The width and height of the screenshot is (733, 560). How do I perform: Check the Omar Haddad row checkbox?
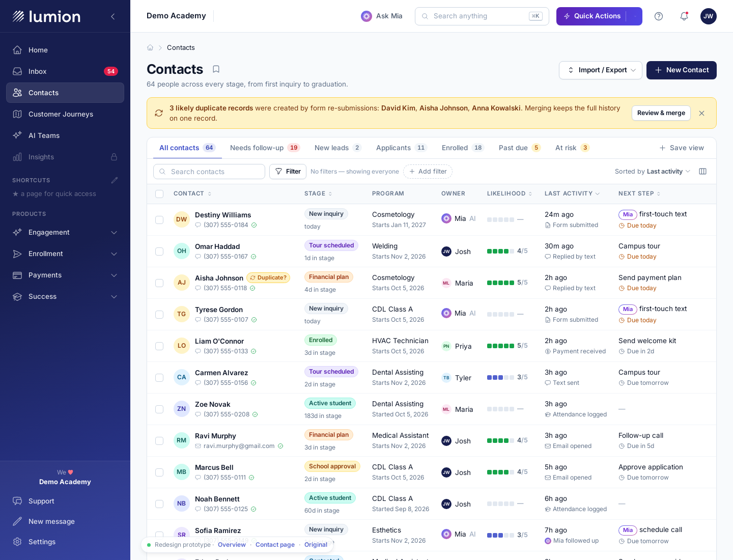[x=159, y=251]
